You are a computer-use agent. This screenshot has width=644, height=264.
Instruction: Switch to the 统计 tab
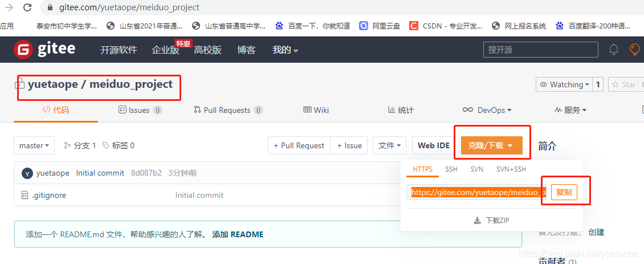pos(401,110)
